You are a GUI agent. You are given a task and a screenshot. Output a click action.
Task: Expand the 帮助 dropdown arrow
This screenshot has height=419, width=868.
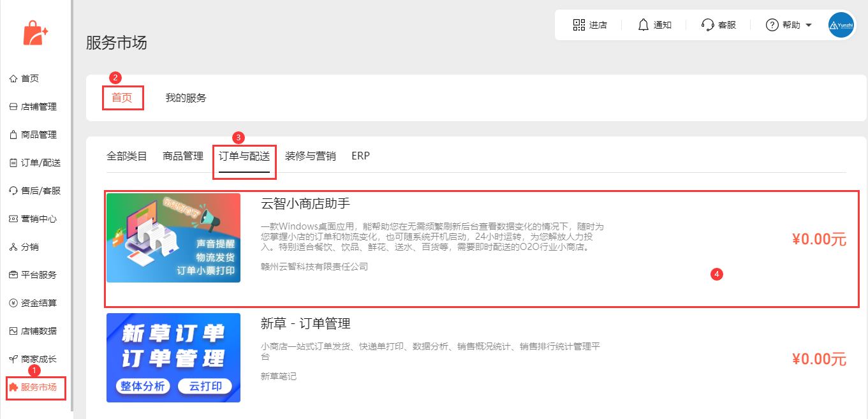tap(809, 26)
